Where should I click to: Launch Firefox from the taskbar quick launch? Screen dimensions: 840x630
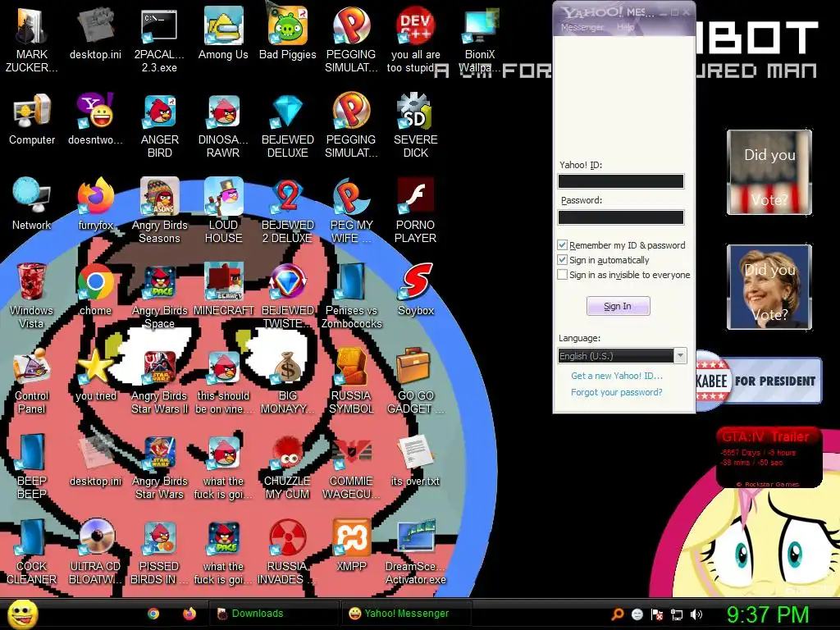pos(189,614)
